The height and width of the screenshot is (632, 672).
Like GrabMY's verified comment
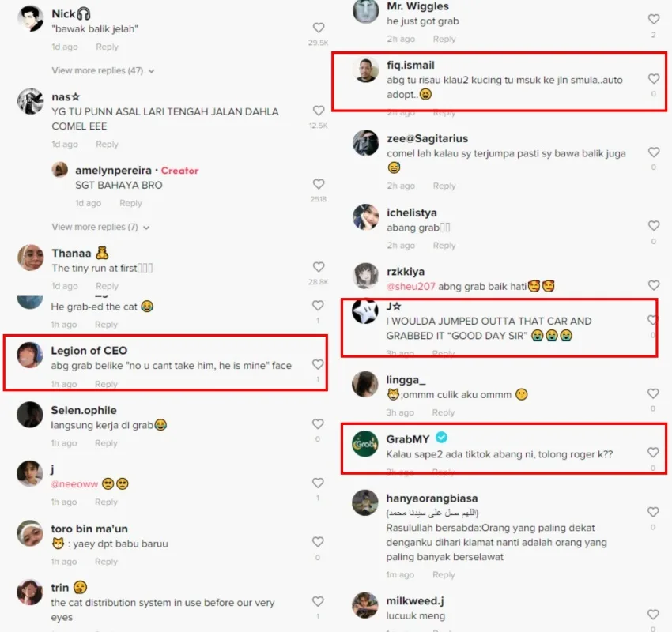coord(653,453)
